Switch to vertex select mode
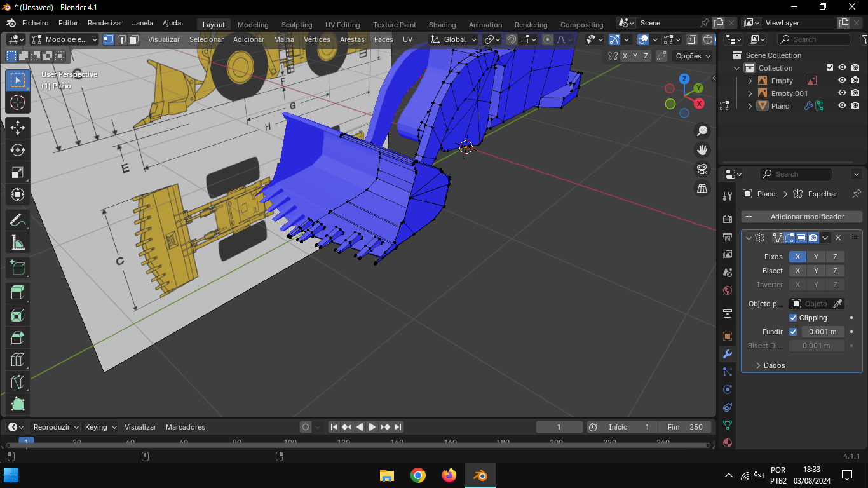868x488 pixels. [109, 39]
